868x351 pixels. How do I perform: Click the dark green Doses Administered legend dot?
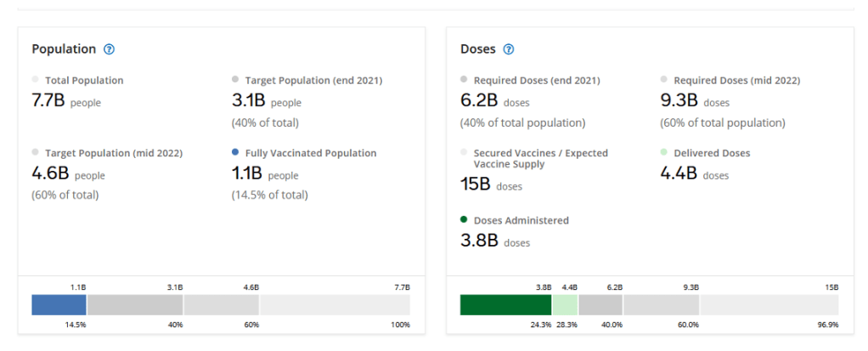coord(464,219)
